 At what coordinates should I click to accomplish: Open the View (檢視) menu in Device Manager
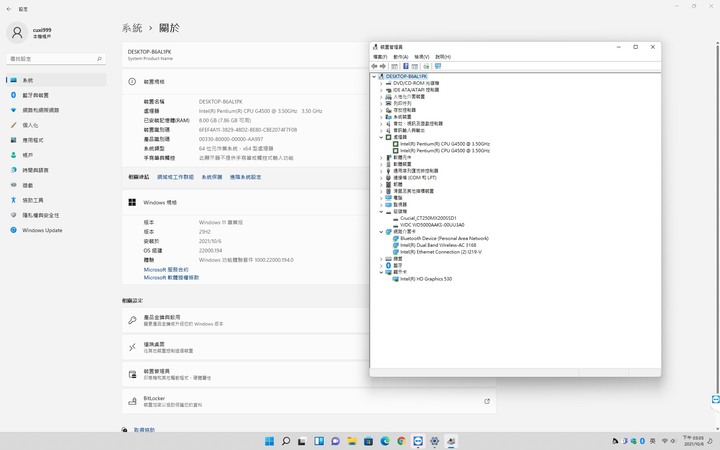422,57
